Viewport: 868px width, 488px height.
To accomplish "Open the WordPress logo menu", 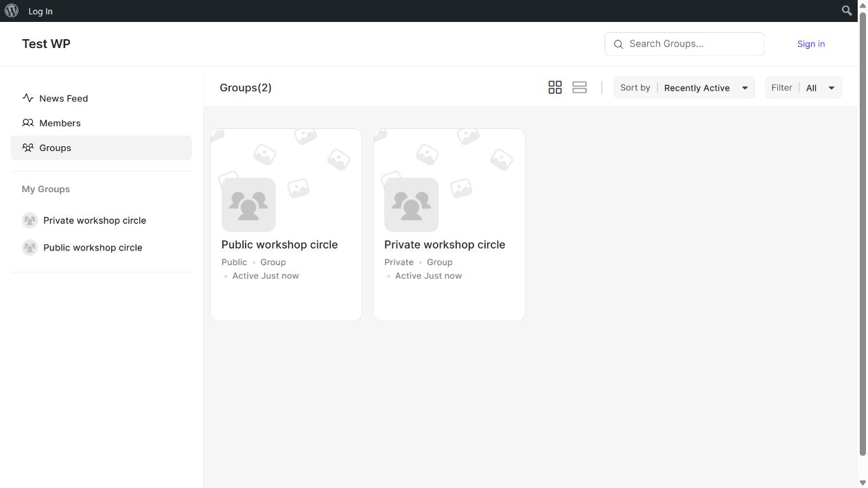I will point(12,11).
